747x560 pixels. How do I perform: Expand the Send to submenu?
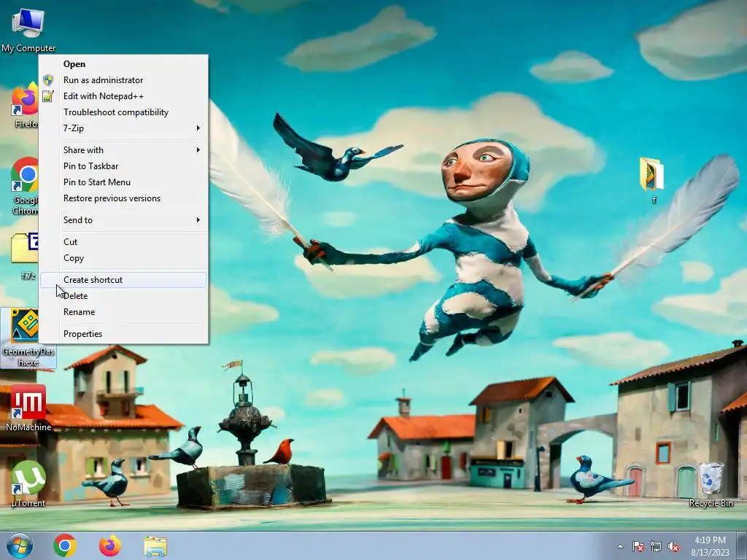[123, 220]
